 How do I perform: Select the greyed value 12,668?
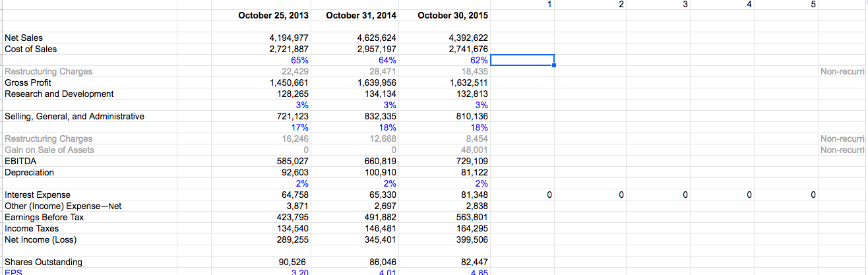(x=382, y=138)
